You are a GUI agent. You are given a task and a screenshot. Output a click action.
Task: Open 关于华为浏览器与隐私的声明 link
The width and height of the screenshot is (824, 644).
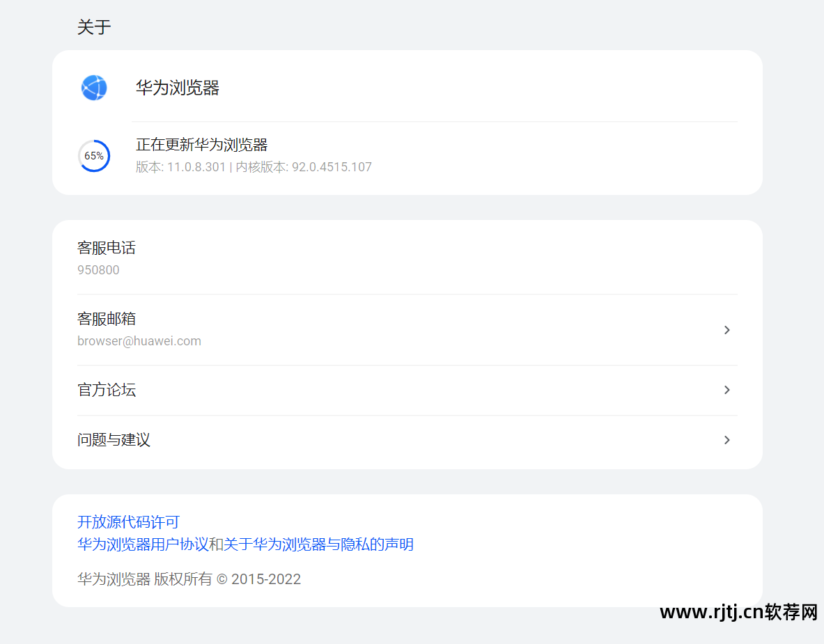point(318,544)
